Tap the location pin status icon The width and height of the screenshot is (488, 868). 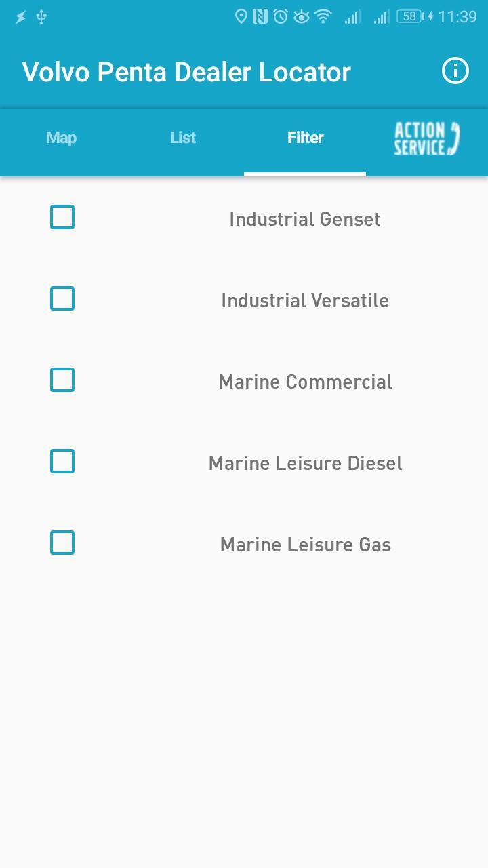(241, 17)
